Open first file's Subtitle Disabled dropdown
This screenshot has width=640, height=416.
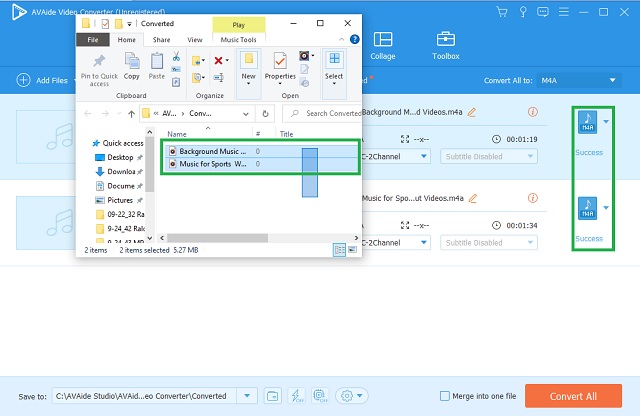[x=489, y=156]
